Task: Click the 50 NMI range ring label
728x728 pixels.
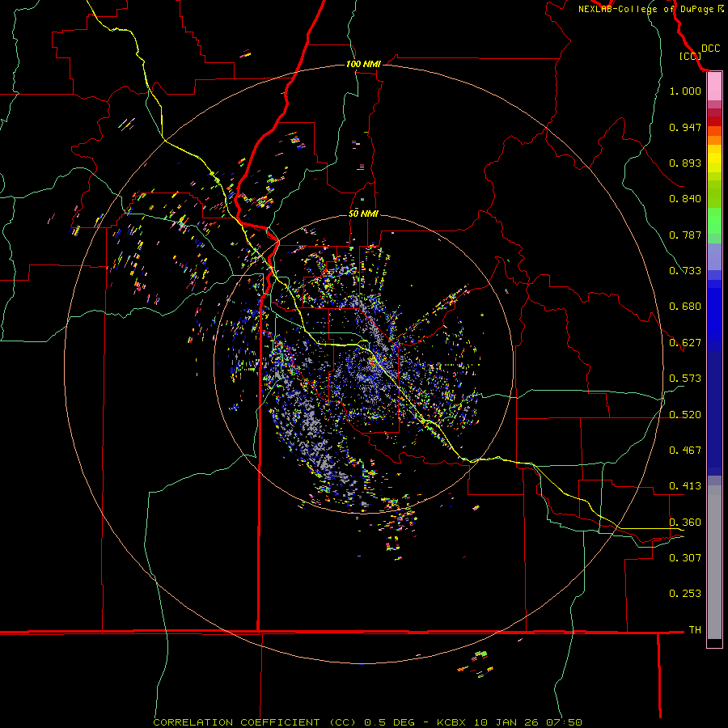Action: tap(363, 214)
